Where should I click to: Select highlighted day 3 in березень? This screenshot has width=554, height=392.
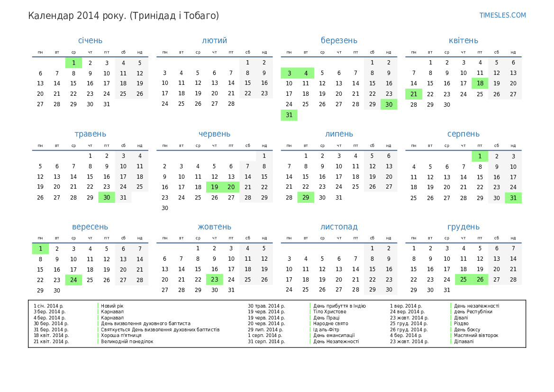click(x=289, y=73)
